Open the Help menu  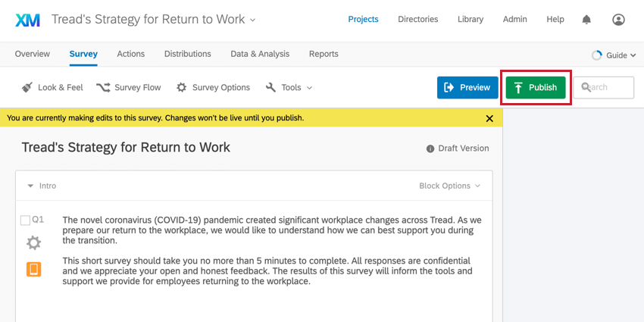(555, 19)
